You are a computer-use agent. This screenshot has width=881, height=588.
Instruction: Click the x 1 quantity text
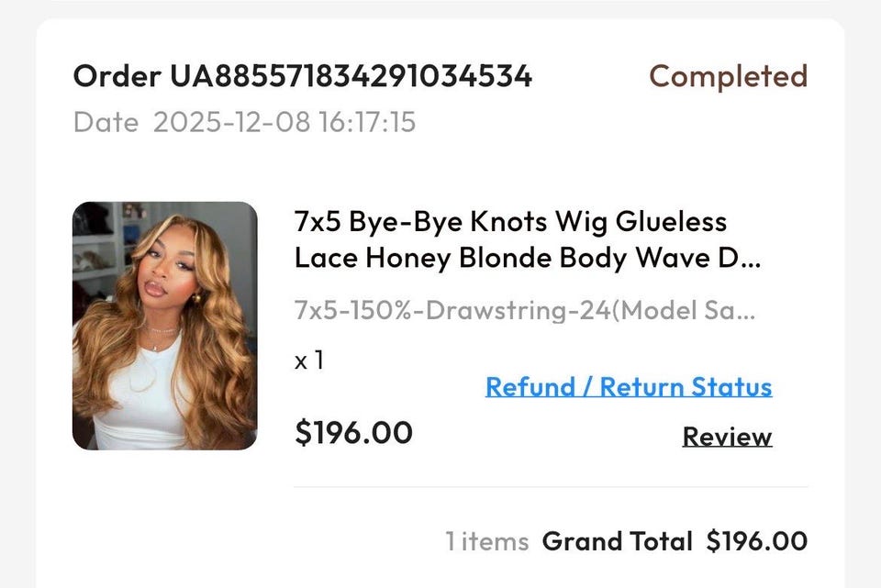[309, 361]
